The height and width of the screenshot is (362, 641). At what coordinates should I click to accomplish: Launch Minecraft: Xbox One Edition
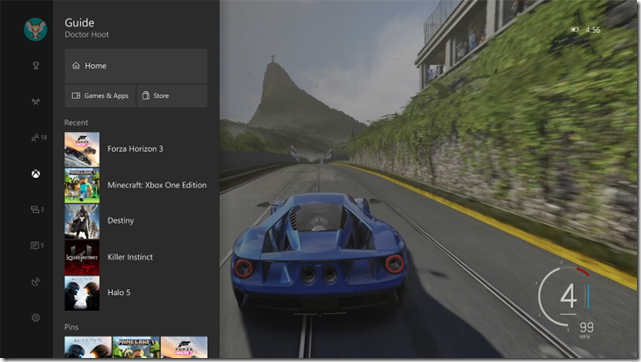136,185
